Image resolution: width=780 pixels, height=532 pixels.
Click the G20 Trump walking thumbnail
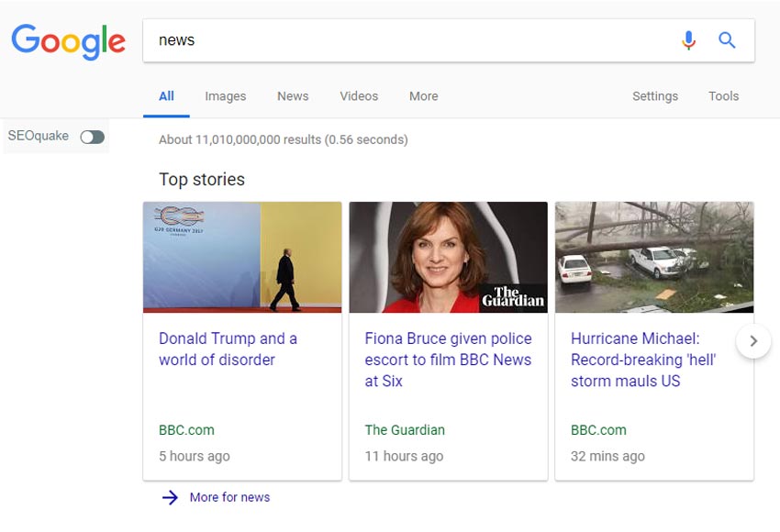point(242,257)
